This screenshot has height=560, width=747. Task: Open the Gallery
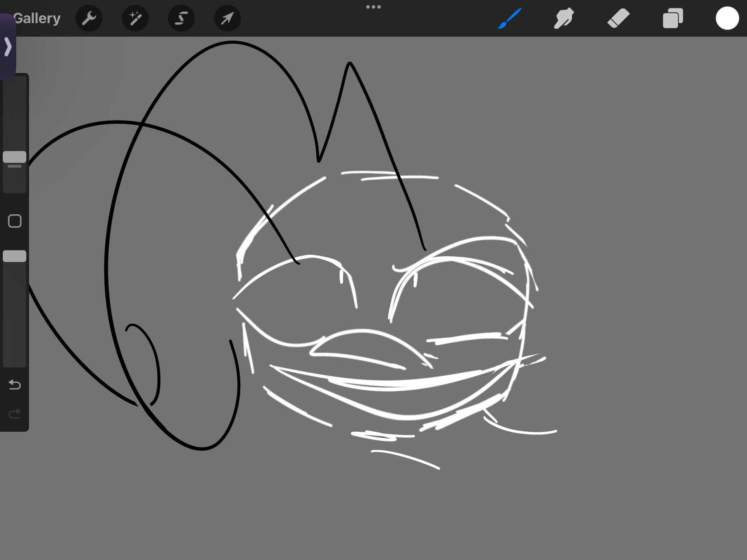[37, 18]
